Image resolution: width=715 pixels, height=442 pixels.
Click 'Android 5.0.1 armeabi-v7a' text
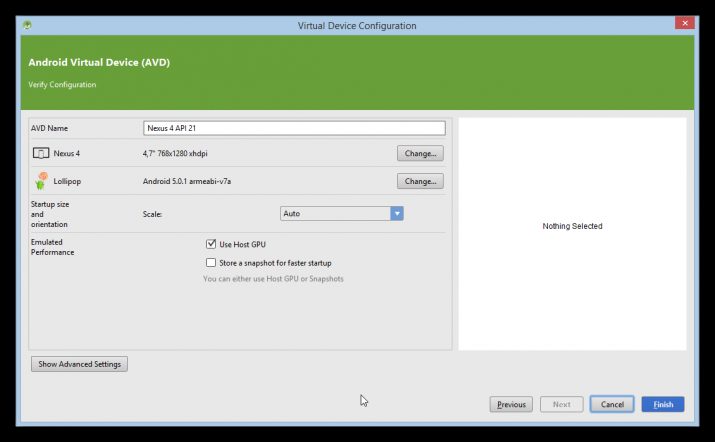[187, 181]
